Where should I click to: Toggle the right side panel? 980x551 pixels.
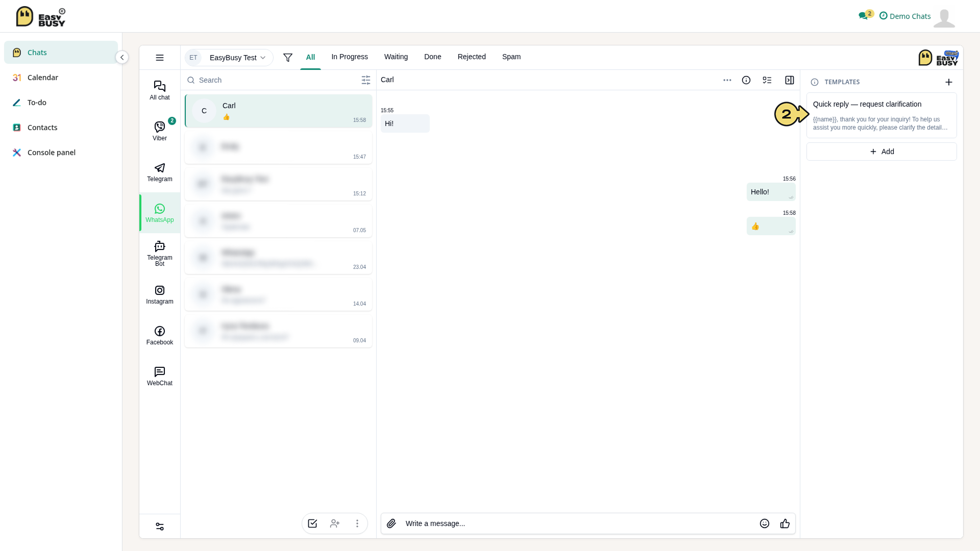[x=790, y=80]
